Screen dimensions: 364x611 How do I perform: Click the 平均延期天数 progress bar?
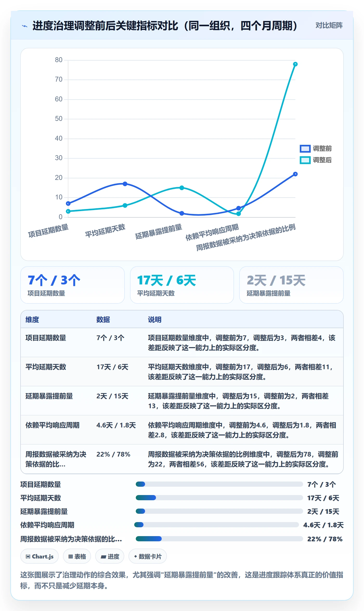[x=219, y=498]
